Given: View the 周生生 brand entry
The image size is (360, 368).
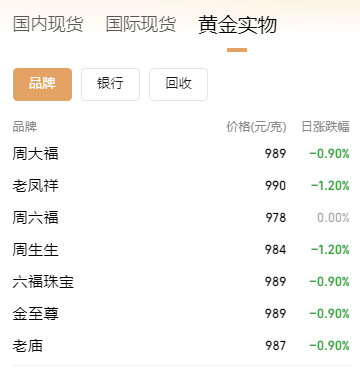Looking at the screenshot, I should pos(181,250).
